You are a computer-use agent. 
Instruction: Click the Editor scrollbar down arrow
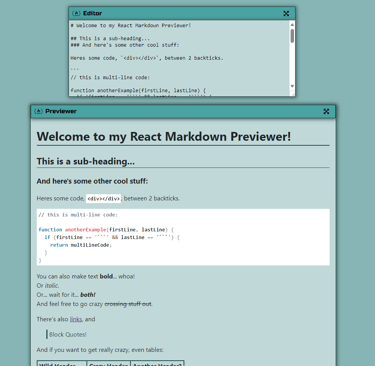click(x=292, y=86)
